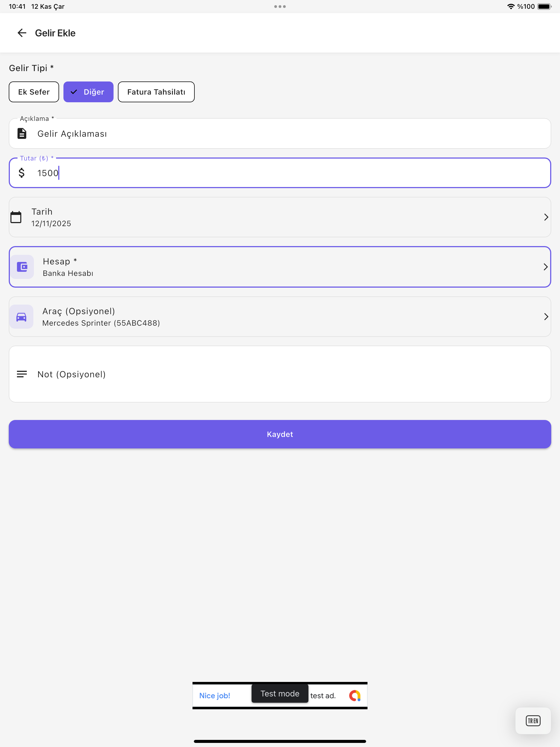
Task: Select the Fatura Tahsilatı chip
Action: pyautogui.click(x=156, y=92)
